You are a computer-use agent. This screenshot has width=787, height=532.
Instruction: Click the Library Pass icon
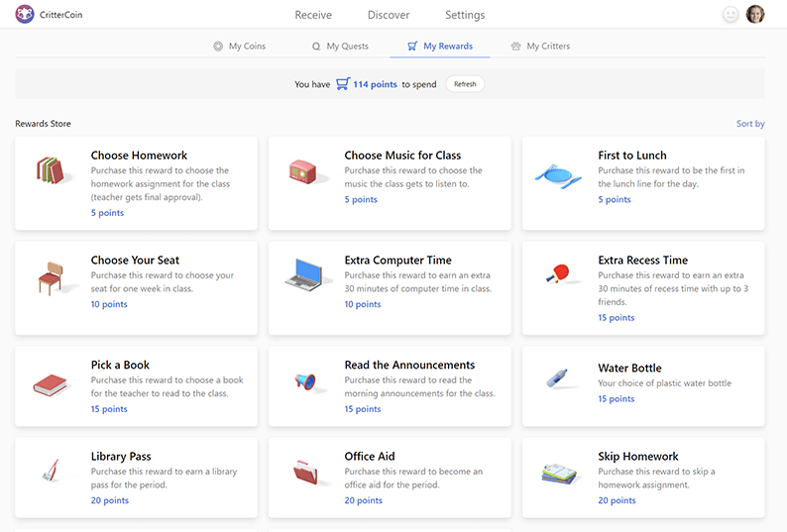click(51, 471)
